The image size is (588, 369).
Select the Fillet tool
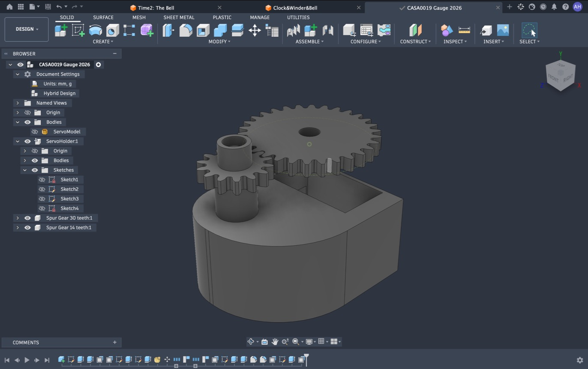click(x=186, y=30)
